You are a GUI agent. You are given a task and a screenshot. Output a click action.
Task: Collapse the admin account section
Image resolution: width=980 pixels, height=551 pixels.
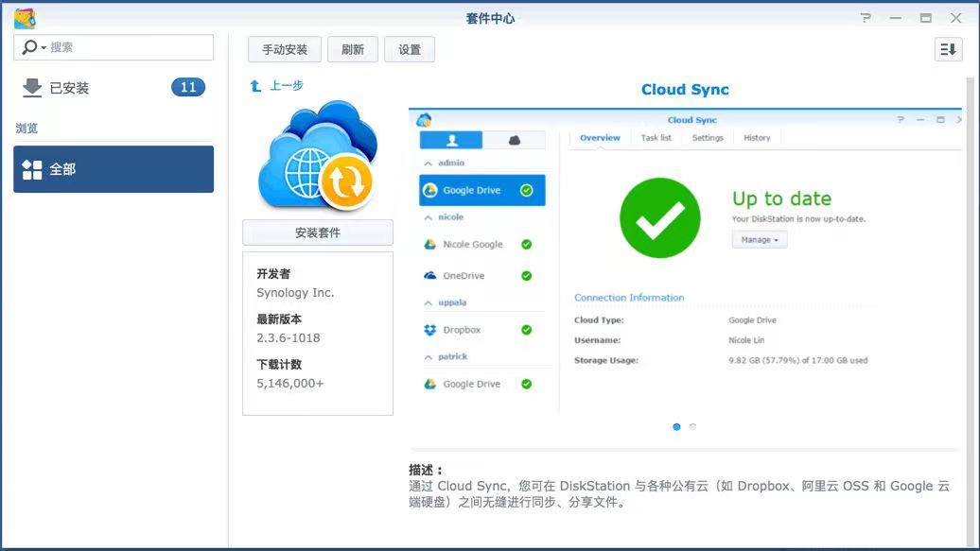click(430, 163)
